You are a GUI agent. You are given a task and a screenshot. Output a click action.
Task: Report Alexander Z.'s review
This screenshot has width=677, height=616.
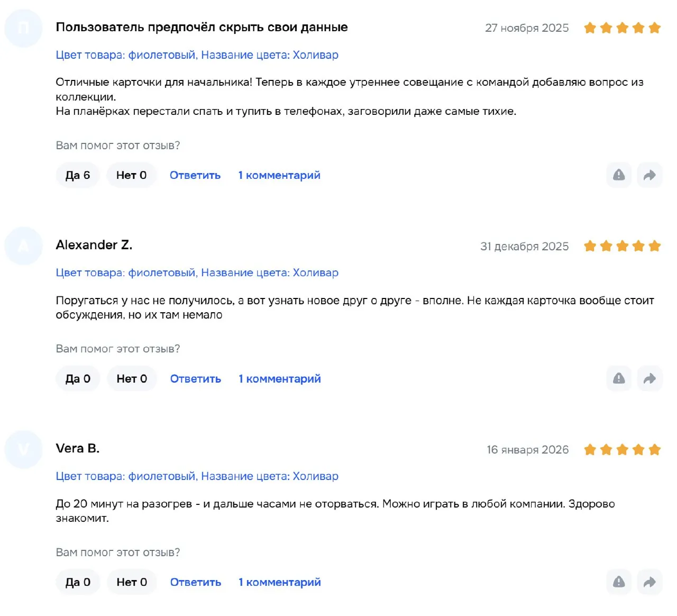(619, 379)
